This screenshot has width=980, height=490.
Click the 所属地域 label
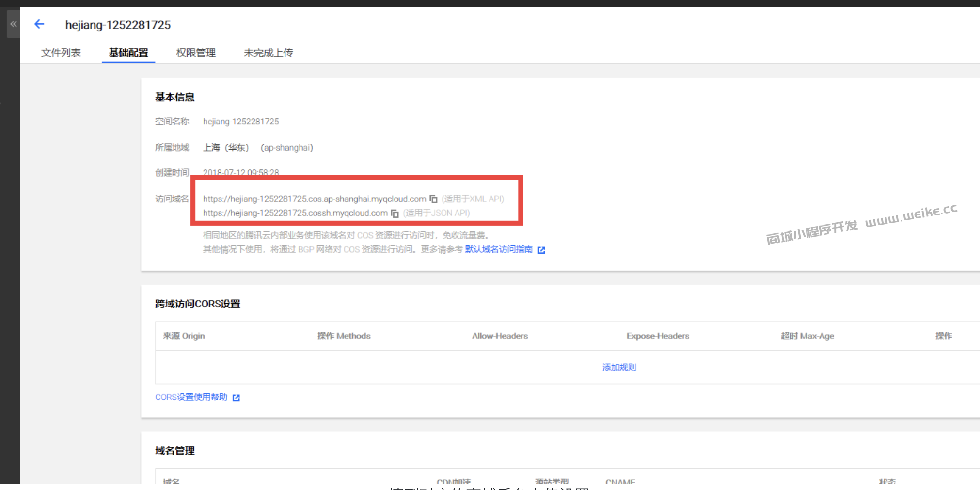click(x=172, y=148)
